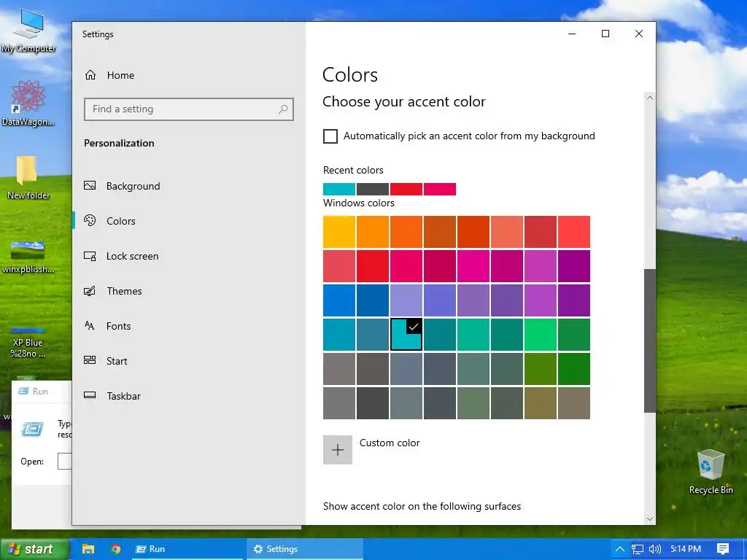The width and height of the screenshot is (747, 560).
Task: Open the Background personalization page
Action: pyautogui.click(x=122, y=186)
